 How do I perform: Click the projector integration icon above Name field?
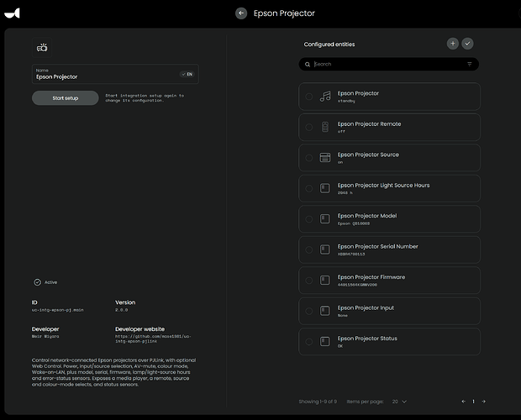[x=42, y=48]
